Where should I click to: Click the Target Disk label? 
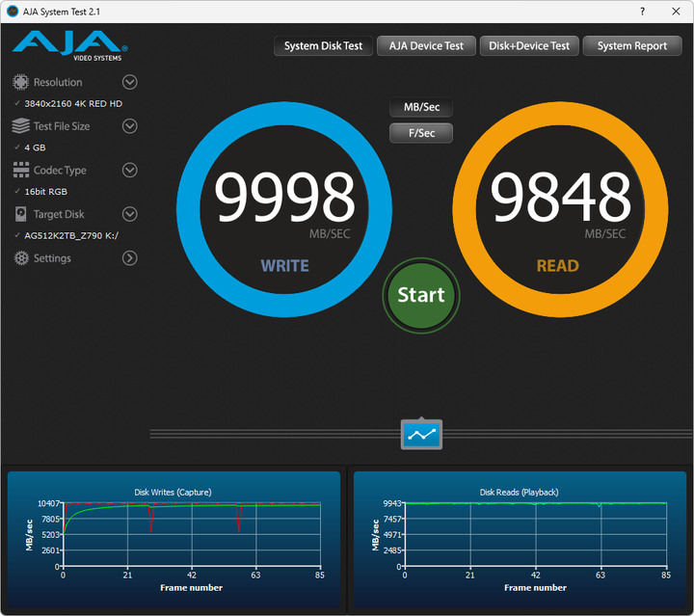[x=59, y=214]
